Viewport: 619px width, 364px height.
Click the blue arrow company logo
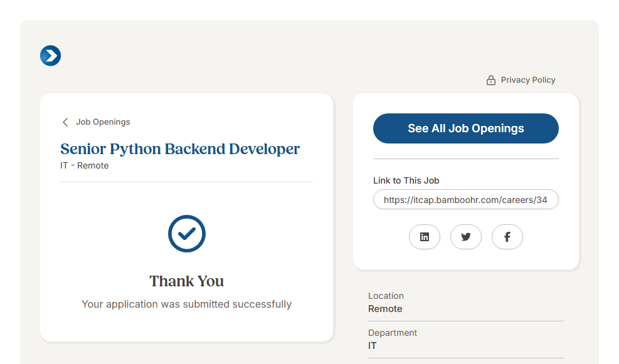(x=50, y=56)
